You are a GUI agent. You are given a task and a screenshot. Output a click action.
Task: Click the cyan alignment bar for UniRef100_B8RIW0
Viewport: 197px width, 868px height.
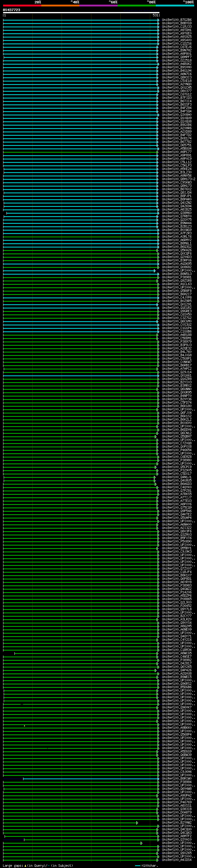91,779
